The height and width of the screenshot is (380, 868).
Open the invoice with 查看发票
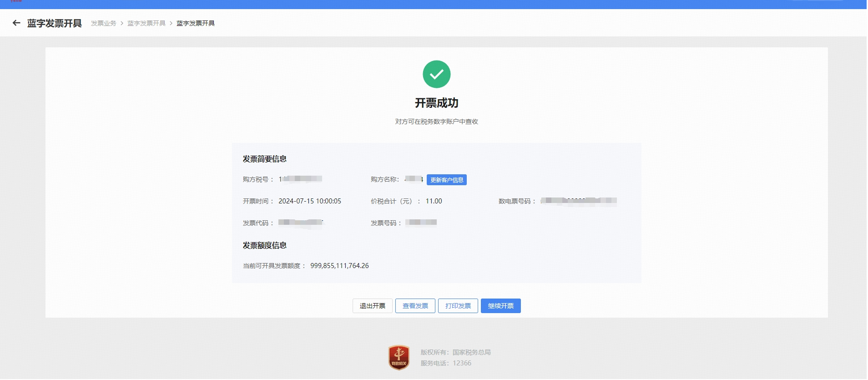click(415, 306)
